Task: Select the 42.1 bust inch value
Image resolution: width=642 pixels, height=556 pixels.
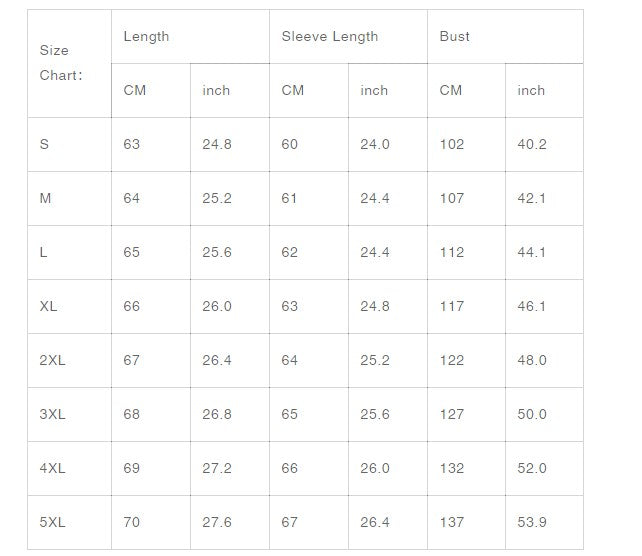Action: (x=532, y=199)
